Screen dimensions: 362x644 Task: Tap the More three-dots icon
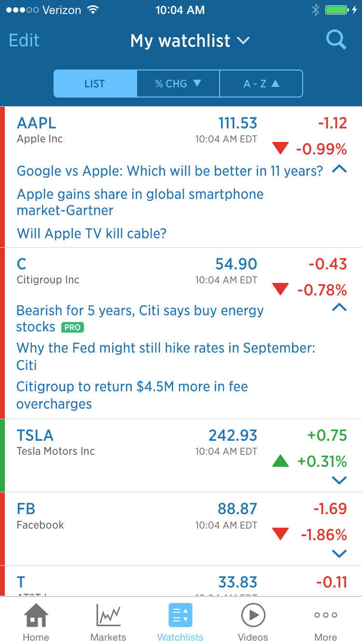[325, 616]
